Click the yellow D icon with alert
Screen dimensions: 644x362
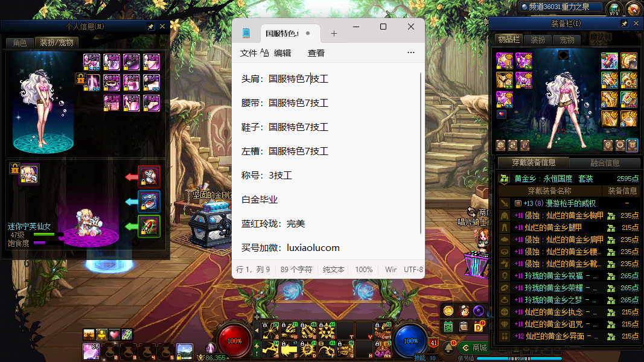pos(479,326)
